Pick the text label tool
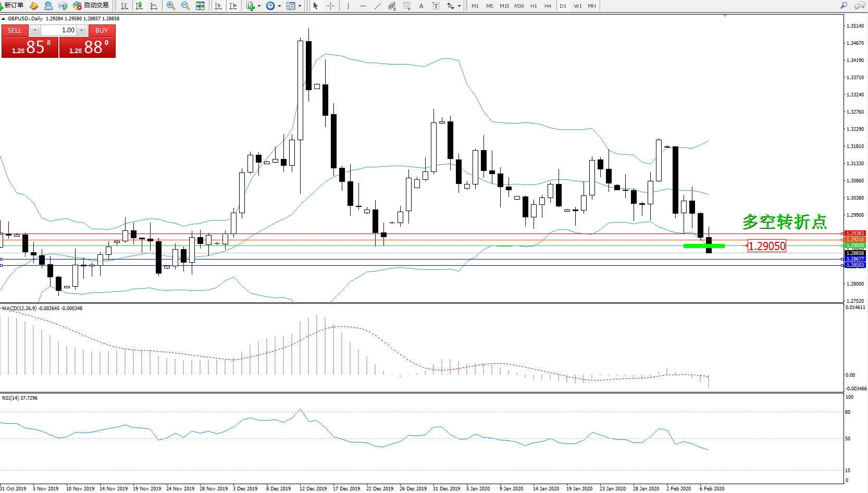 click(421, 6)
